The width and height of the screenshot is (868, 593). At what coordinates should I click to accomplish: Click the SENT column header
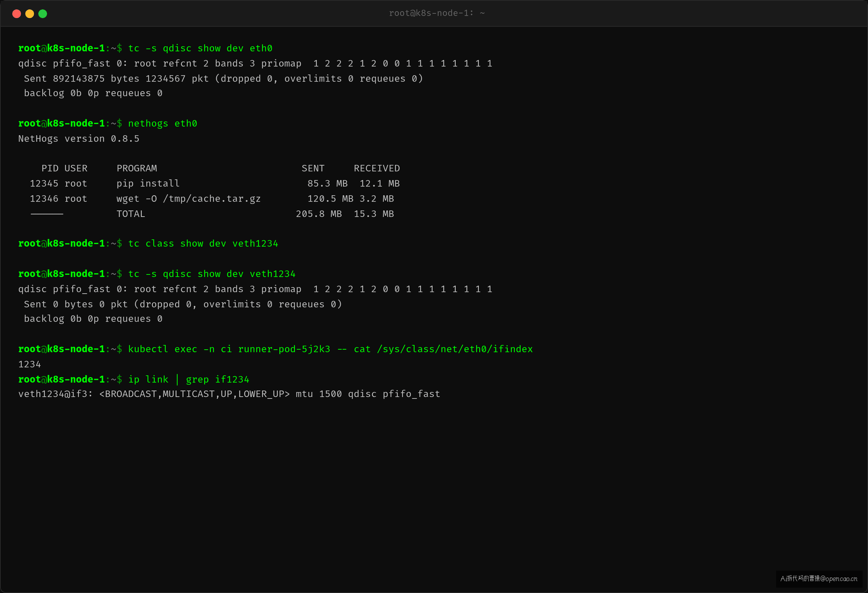(313, 168)
